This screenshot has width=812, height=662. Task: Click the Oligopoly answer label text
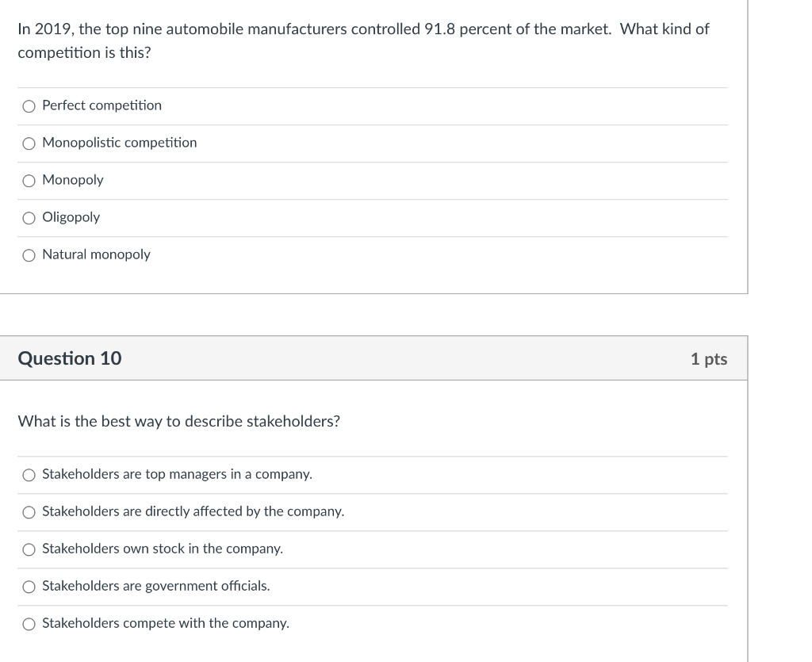pos(71,217)
